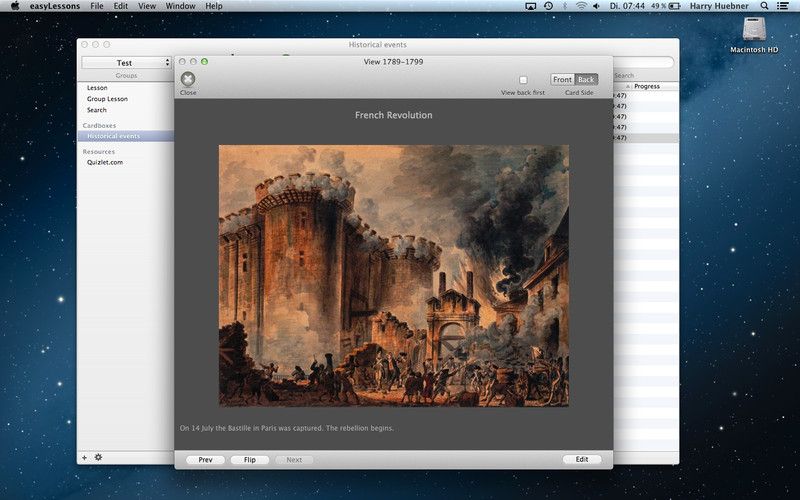Sort by Progress column header
Image resolution: width=800 pixels, height=500 pixels.
click(647, 86)
